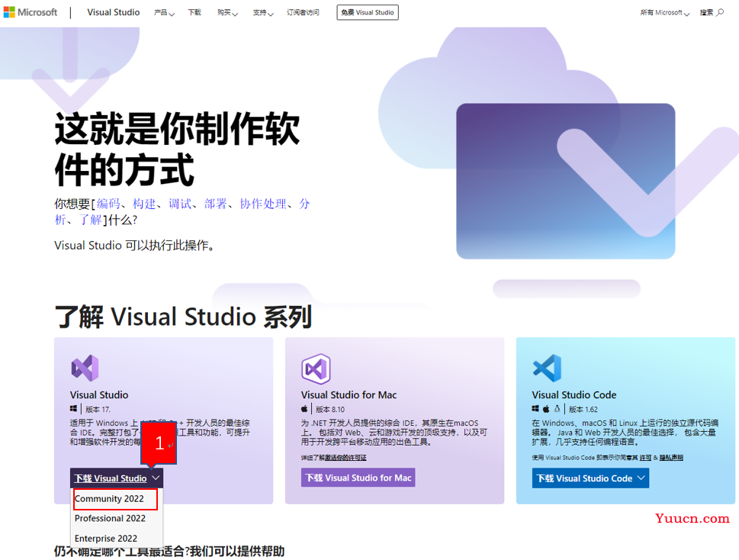The image size is (739, 560).
Task: Click Apple icon under Visual Studio Code
Action: [546, 409]
